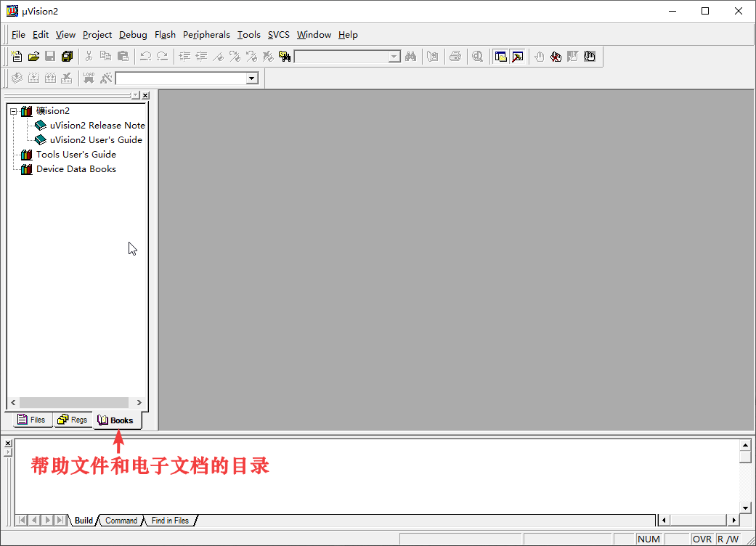Open the Window menu

(314, 35)
